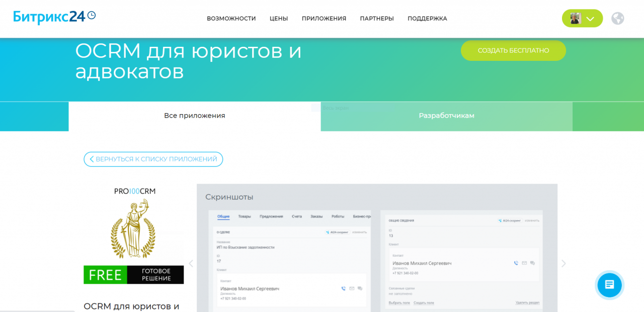The height and width of the screenshot is (312, 644).
Task: Click the banner title OCRM для юристов и адвокатов
Action: (189, 61)
